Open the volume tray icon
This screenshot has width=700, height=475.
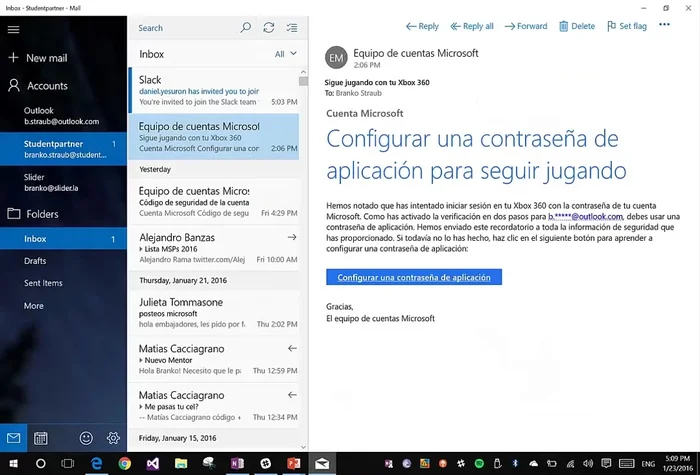coord(588,463)
